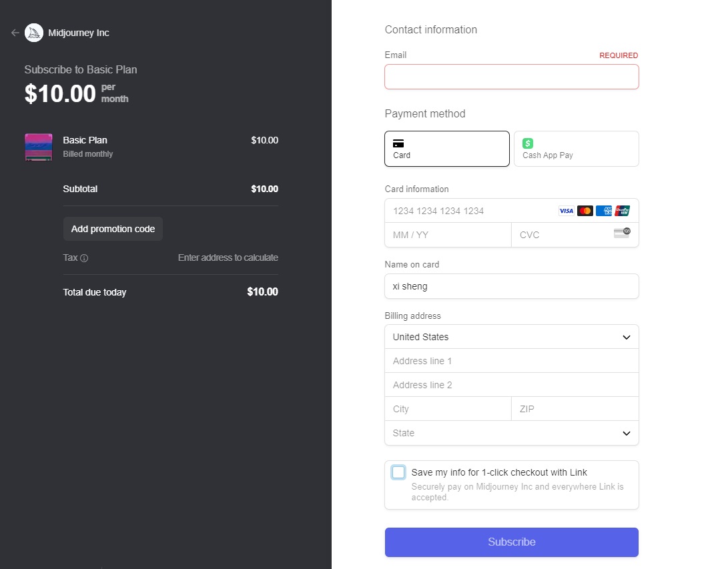Enable Save my info for 1-click checkout
The width and height of the screenshot is (728, 569).
(x=398, y=472)
